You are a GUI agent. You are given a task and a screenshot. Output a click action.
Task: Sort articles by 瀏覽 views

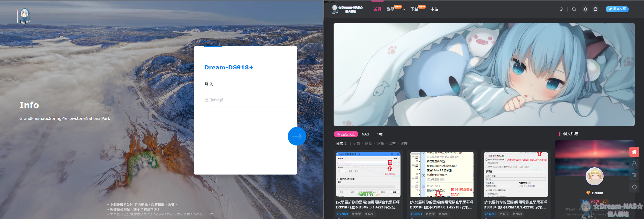[368, 144]
